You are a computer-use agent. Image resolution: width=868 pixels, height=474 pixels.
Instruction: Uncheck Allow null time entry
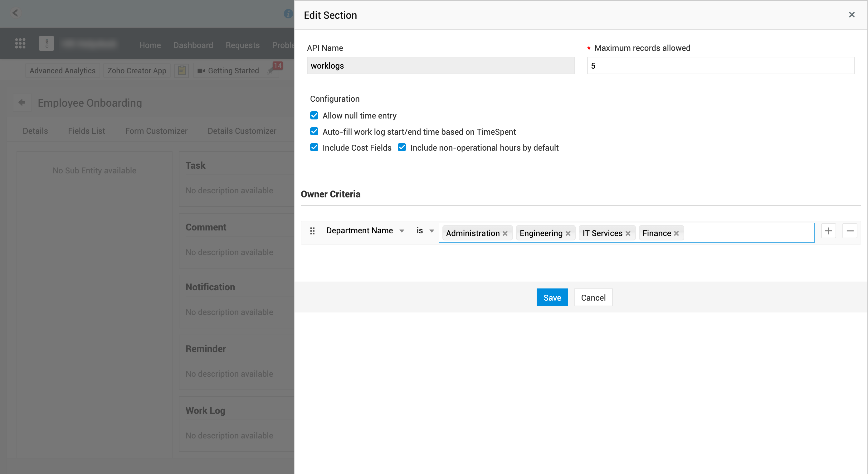click(314, 116)
